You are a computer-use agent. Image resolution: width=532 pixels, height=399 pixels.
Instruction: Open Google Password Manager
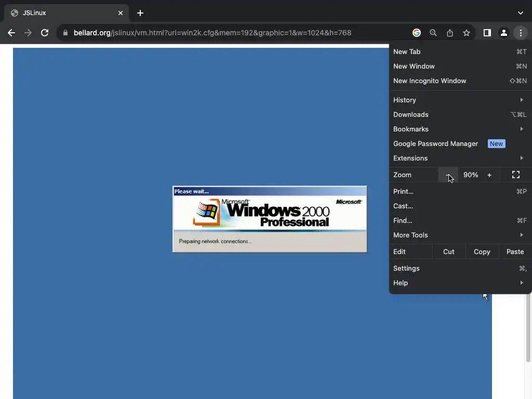pos(460,143)
